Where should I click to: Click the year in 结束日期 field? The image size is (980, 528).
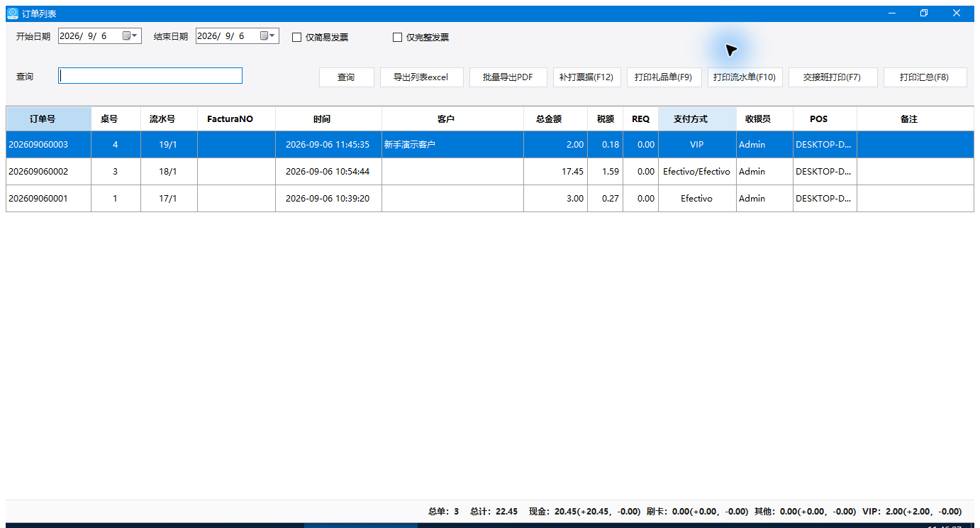208,36
